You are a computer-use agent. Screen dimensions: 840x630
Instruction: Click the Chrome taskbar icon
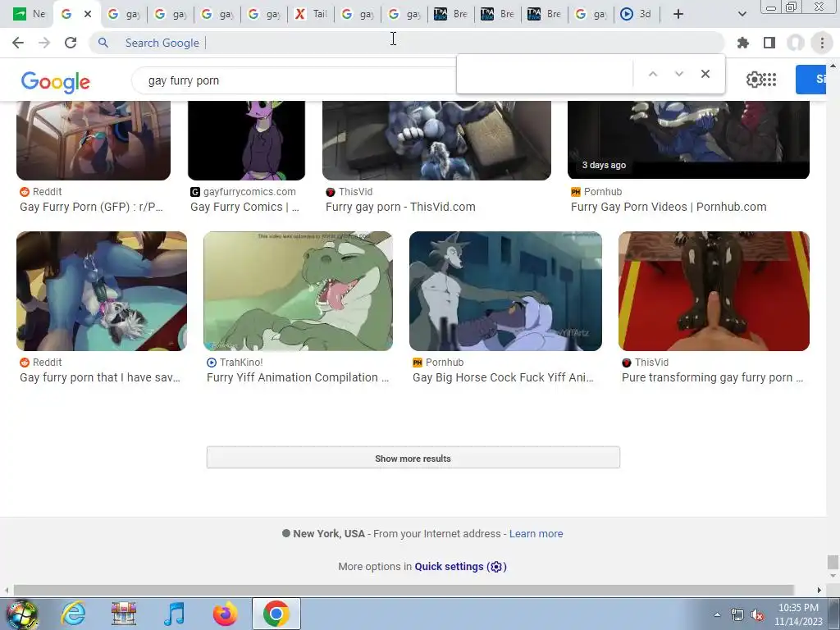[276, 614]
